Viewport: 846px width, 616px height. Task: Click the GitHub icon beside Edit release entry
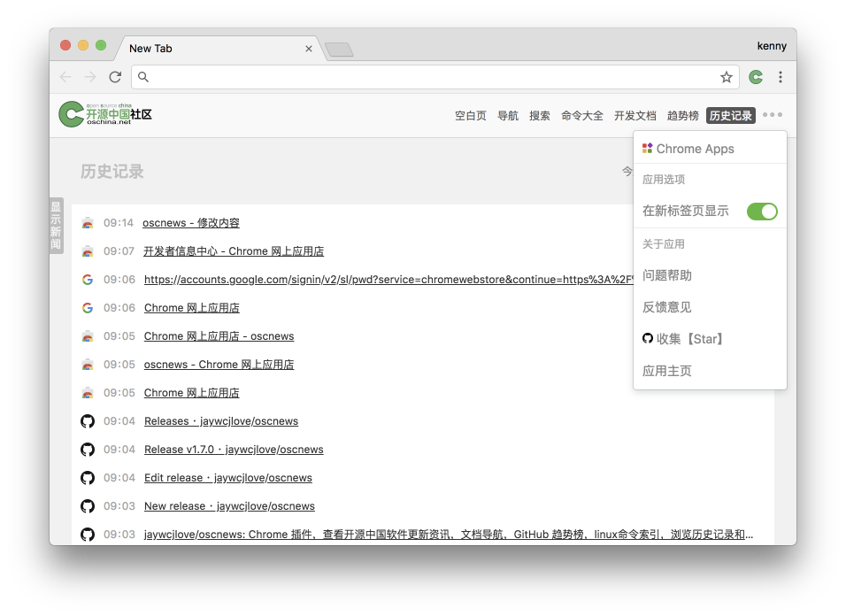pos(88,478)
